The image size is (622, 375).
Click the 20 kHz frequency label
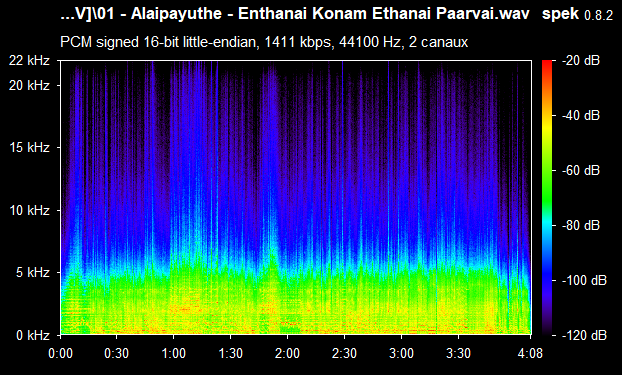[30, 85]
